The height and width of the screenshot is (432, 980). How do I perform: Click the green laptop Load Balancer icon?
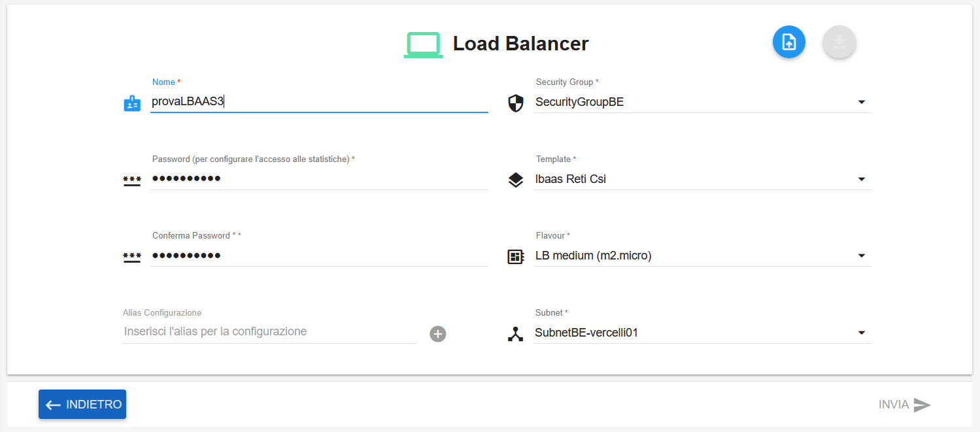point(424,44)
